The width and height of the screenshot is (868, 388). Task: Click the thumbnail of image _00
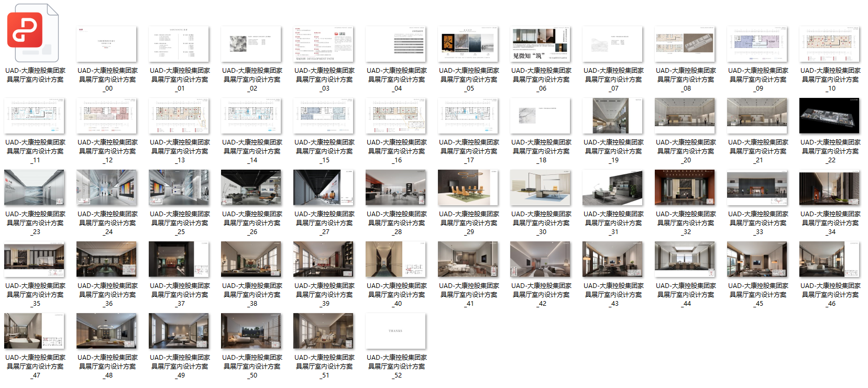pos(106,45)
